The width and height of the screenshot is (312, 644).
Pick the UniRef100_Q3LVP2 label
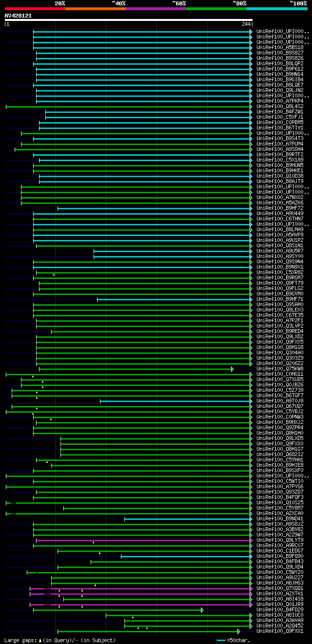[280, 326]
